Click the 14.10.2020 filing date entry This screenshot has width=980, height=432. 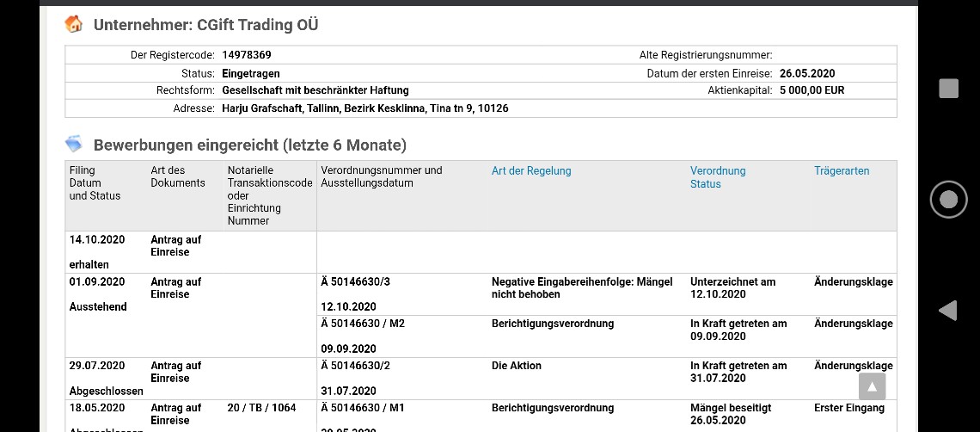[97, 239]
